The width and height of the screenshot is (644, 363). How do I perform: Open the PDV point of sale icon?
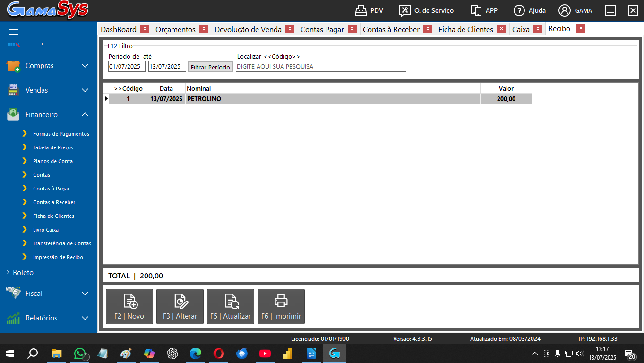[x=361, y=10]
